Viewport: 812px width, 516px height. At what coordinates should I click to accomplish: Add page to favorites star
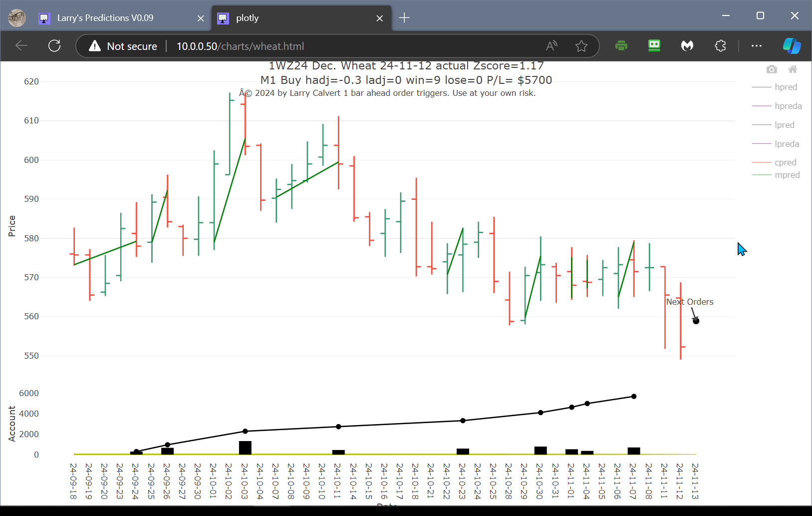pyautogui.click(x=581, y=46)
